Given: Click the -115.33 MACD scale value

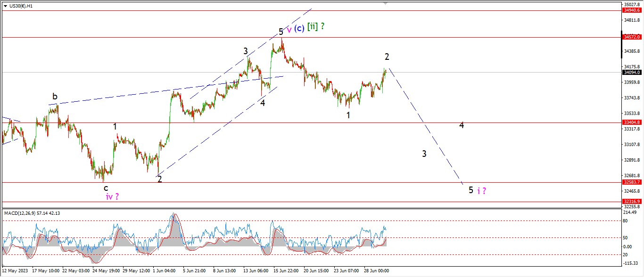Looking at the screenshot, I should tap(631, 263).
